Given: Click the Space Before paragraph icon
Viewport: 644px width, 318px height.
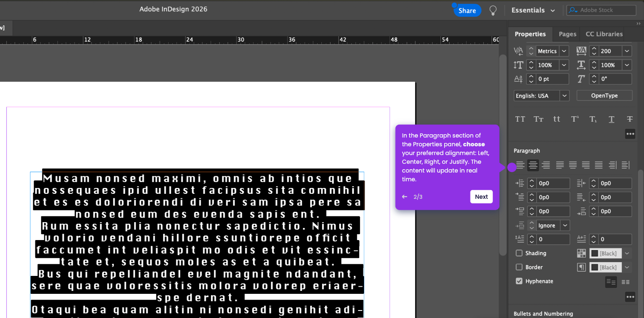Looking at the screenshot, I should tap(520, 211).
